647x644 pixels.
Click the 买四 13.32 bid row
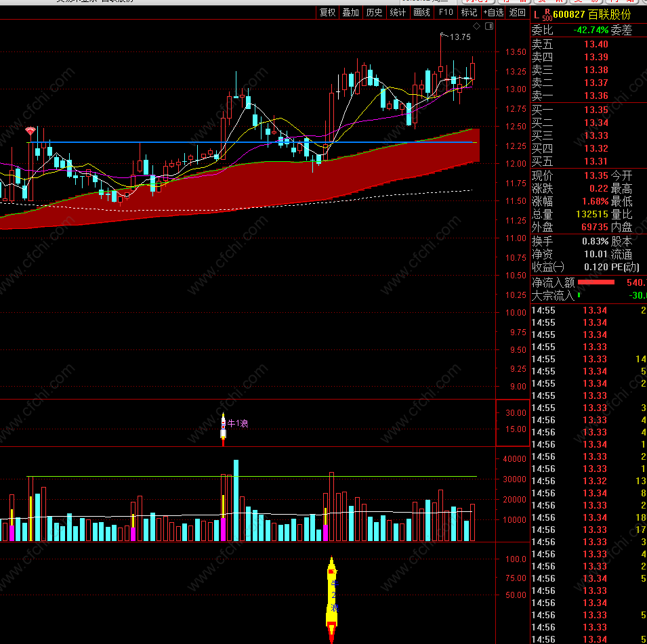click(x=589, y=148)
